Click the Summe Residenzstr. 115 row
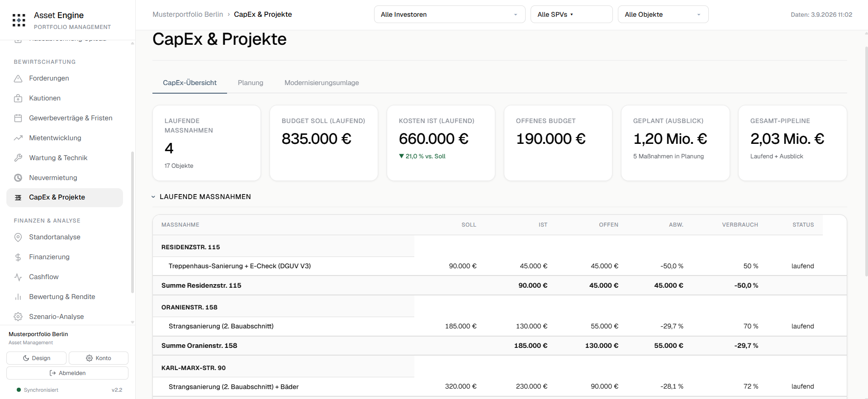868x399 pixels. tap(500, 285)
